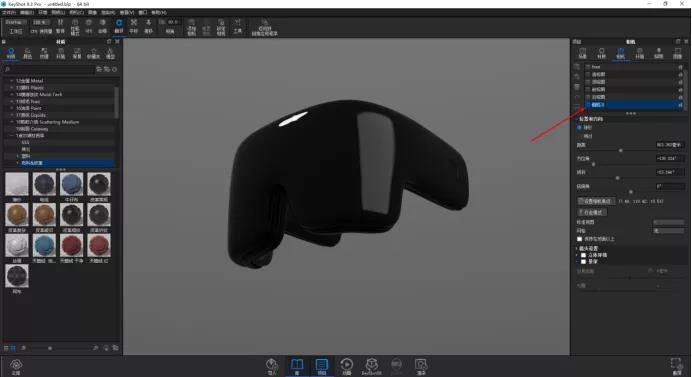Open Cloud Library icon at bottom left
The width and height of the screenshot is (692, 377).
pyautogui.click(x=16, y=366)
